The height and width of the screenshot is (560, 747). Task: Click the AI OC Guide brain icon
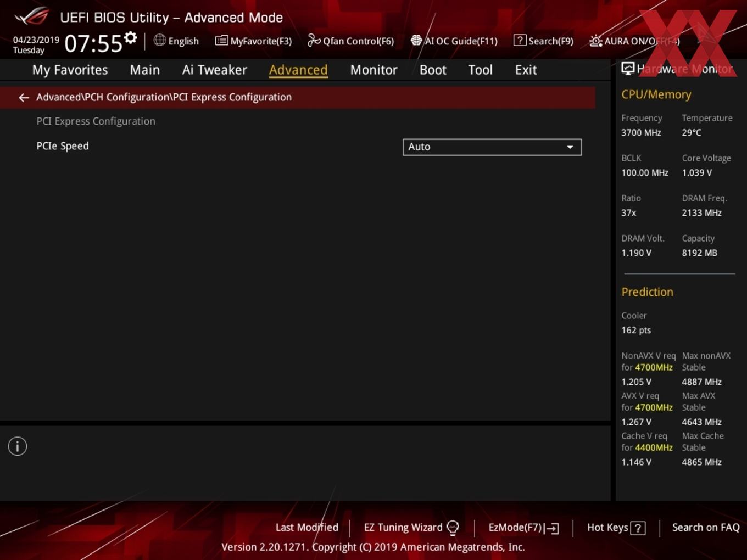point(416,41)
